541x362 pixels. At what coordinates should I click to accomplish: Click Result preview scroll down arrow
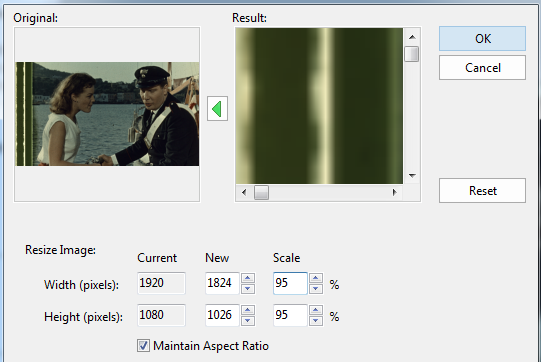pyautogui.click(x=412, y=176)
